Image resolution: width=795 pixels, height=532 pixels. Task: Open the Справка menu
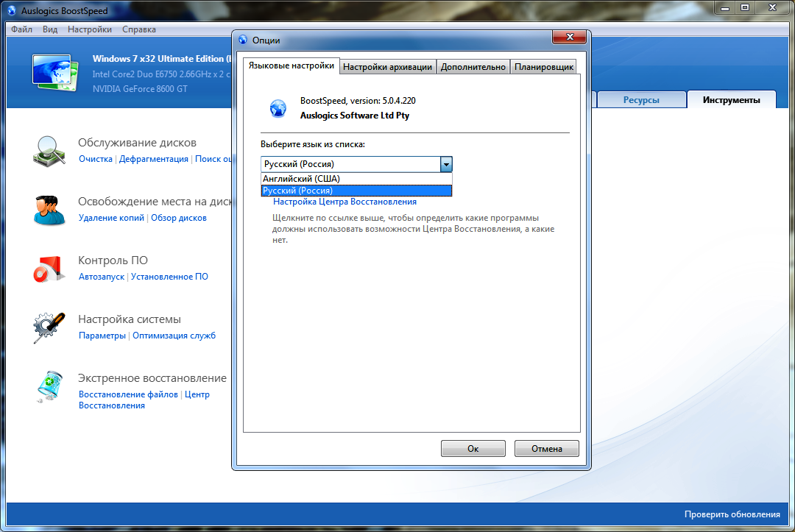139,29
